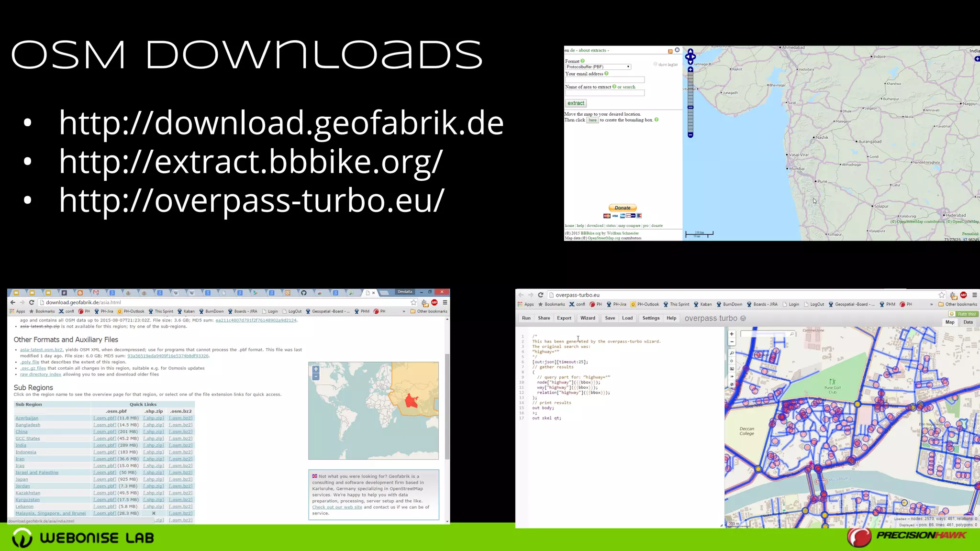Click the 'status' footer link in BBBike

[x=611, y=226]
